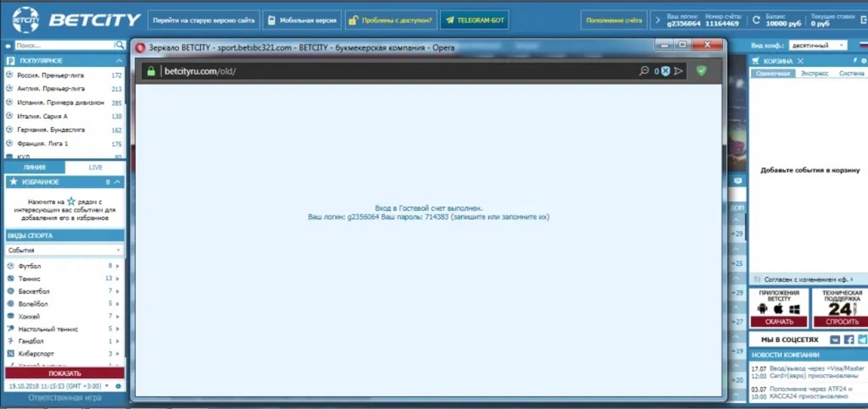Click the Настольный теннис icon

point(11,329)
